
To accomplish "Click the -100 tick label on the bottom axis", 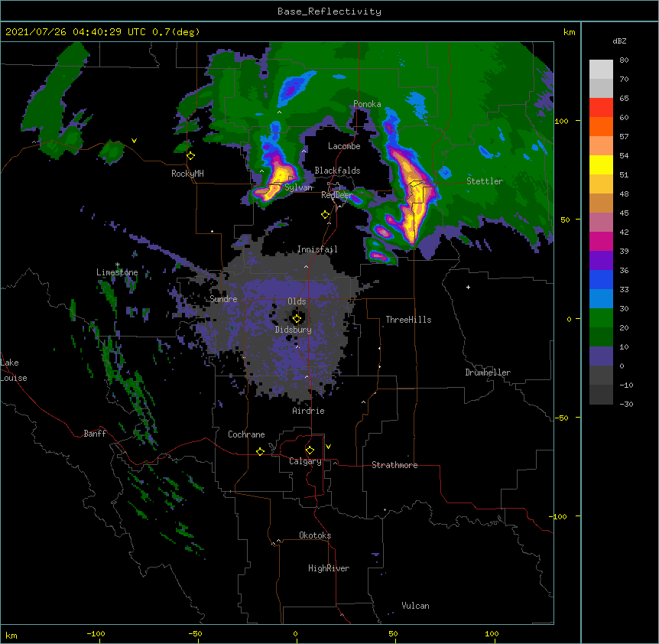I will point(96,633).
